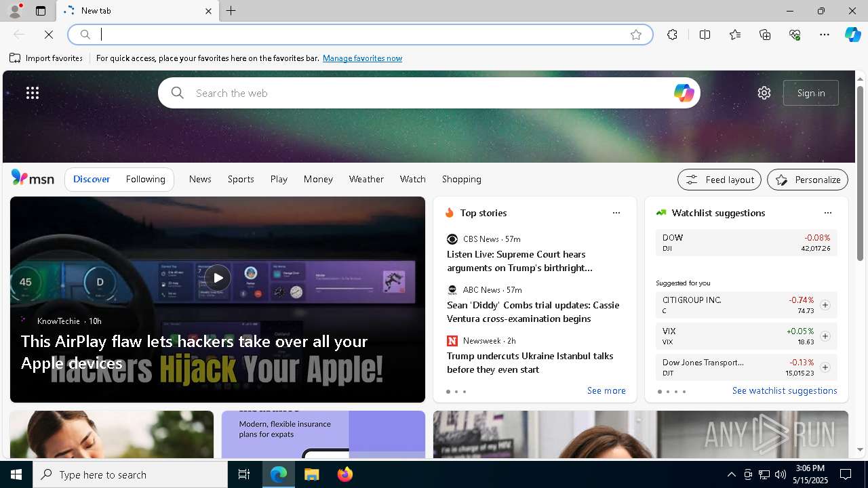Open the DOW index row
The width and height of the screenshot is (868, 488).
(x=746, y=243)
